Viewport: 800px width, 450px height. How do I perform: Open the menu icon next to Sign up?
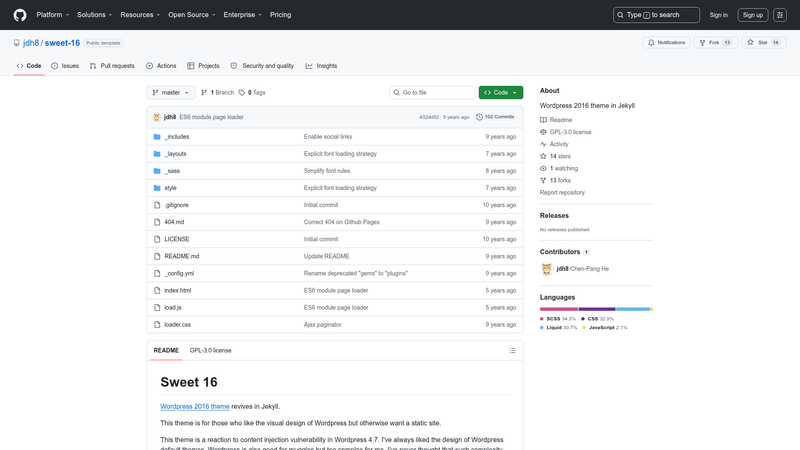[x=780, y=15]
